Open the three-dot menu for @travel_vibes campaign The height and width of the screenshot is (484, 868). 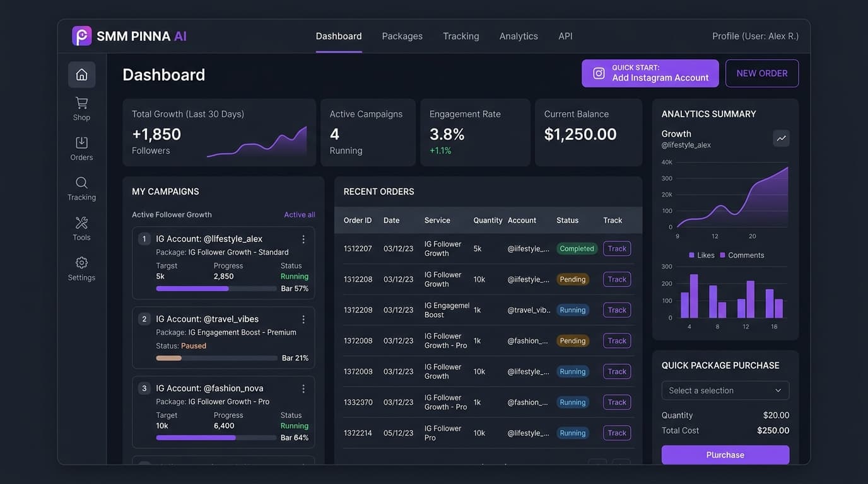[x=303, y=320]
